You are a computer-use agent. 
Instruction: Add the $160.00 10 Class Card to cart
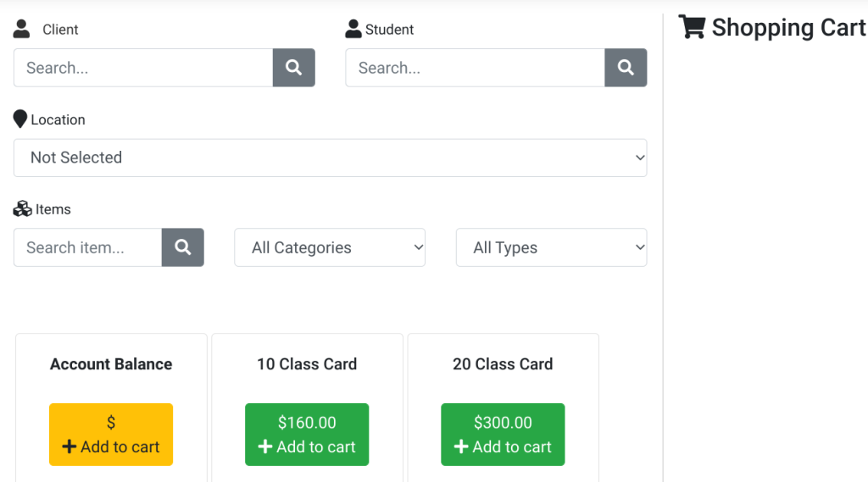307,435
